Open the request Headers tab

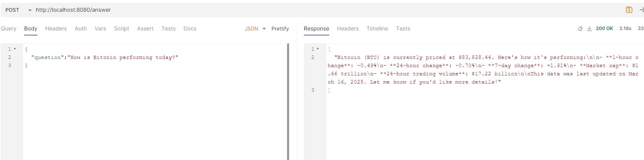(56, 28)
